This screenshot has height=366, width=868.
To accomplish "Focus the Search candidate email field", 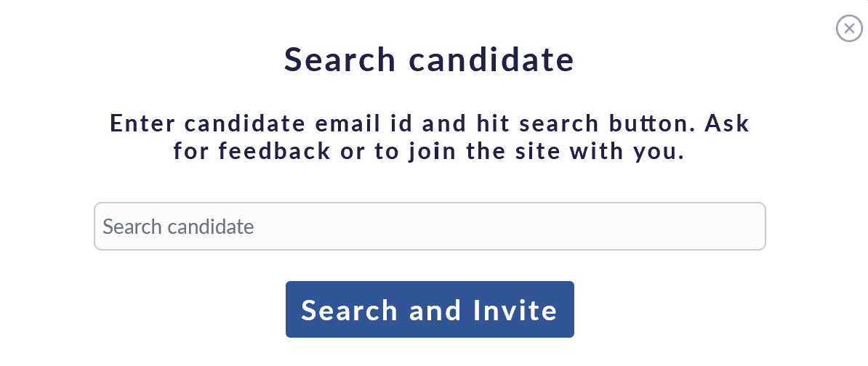I will coord(430,227).
